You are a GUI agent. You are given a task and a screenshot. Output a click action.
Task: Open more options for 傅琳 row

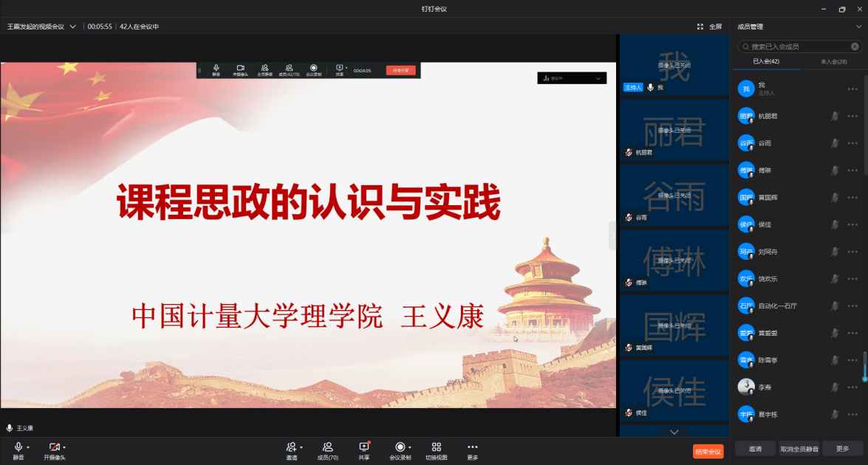point(852,170)
